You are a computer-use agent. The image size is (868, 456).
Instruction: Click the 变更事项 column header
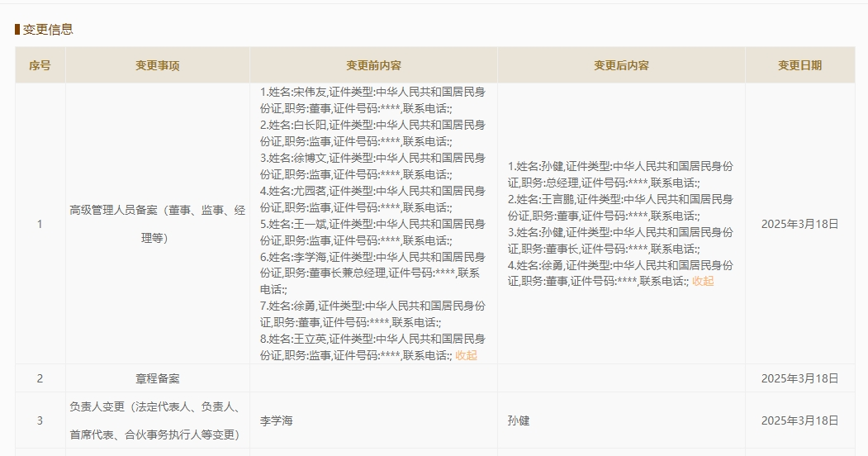click(x=158, y=65)
